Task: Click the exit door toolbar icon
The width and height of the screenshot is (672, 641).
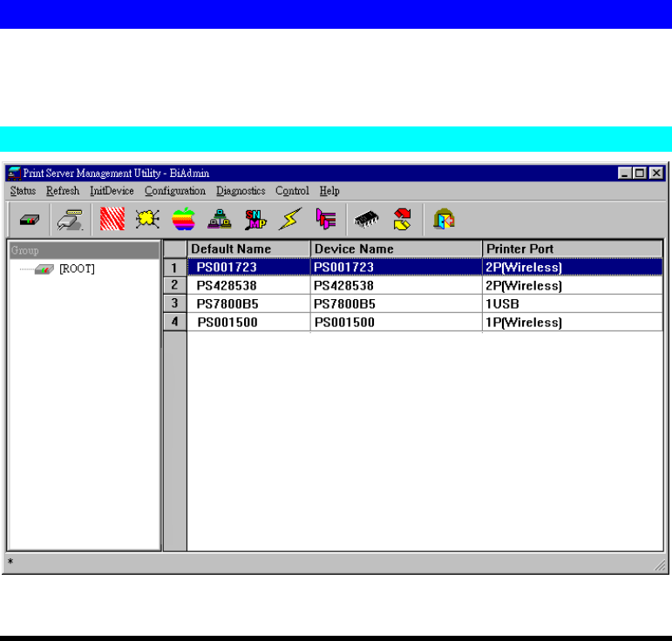Action: 444,219
